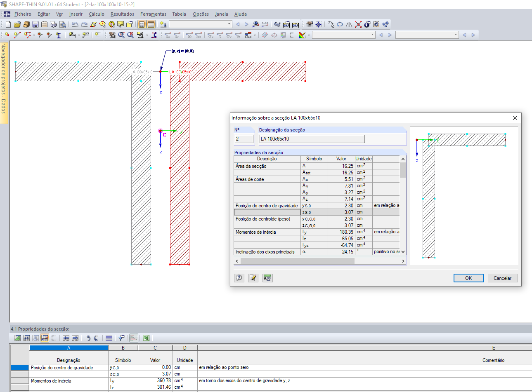Click the rotate tool icon
The height and width of the screenshot is (392, 532).
(340, 24)
